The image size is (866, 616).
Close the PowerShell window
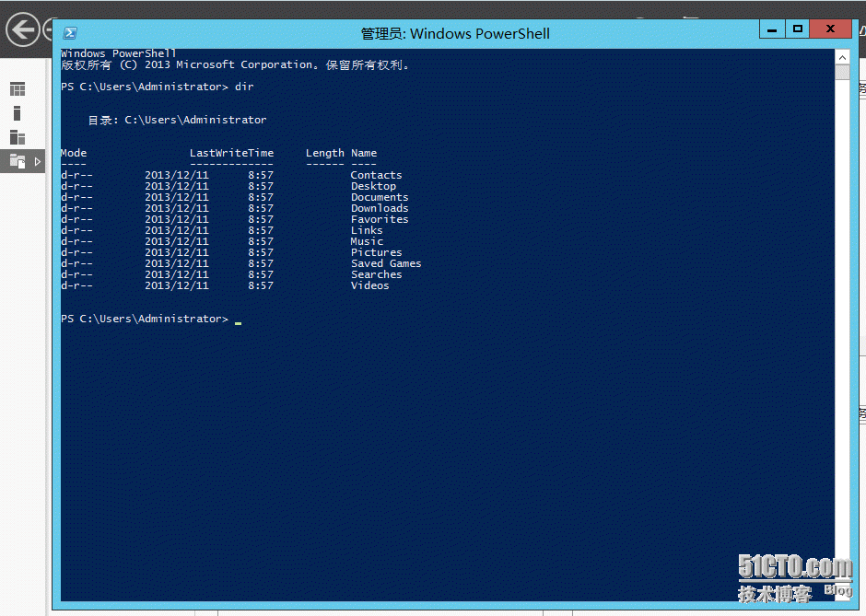tap(830, 29)
